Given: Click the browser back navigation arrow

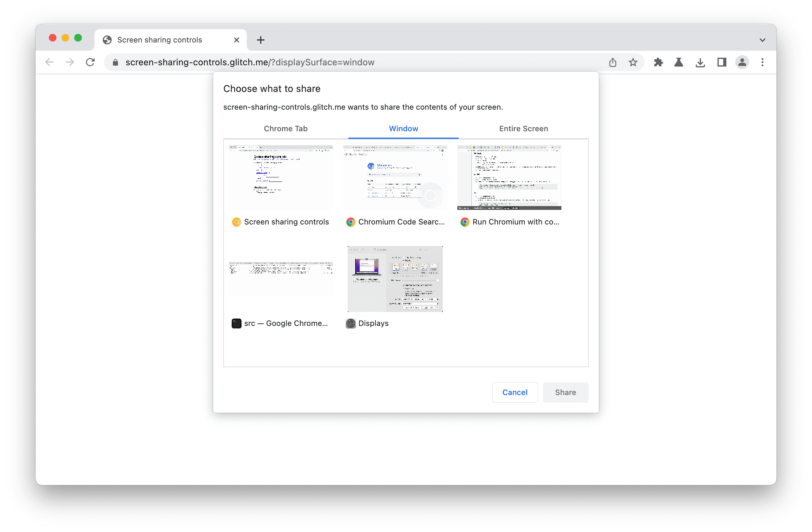Looking at the screenshot, I should (50, 62).
